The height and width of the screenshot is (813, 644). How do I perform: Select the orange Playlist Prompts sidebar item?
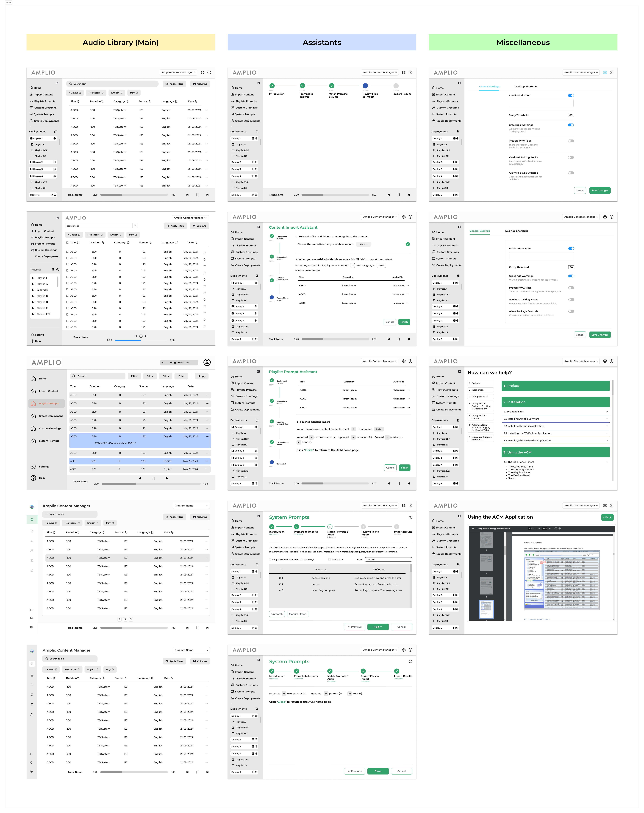pyautogui.click(x=47, y=403)
